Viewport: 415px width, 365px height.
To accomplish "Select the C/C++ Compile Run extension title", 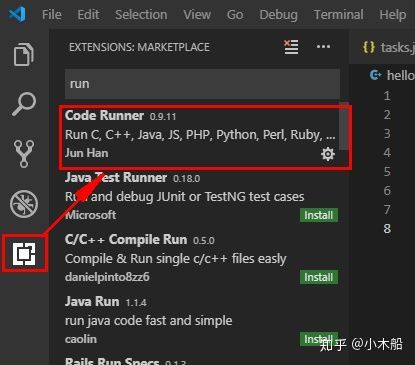I will 126,239.
